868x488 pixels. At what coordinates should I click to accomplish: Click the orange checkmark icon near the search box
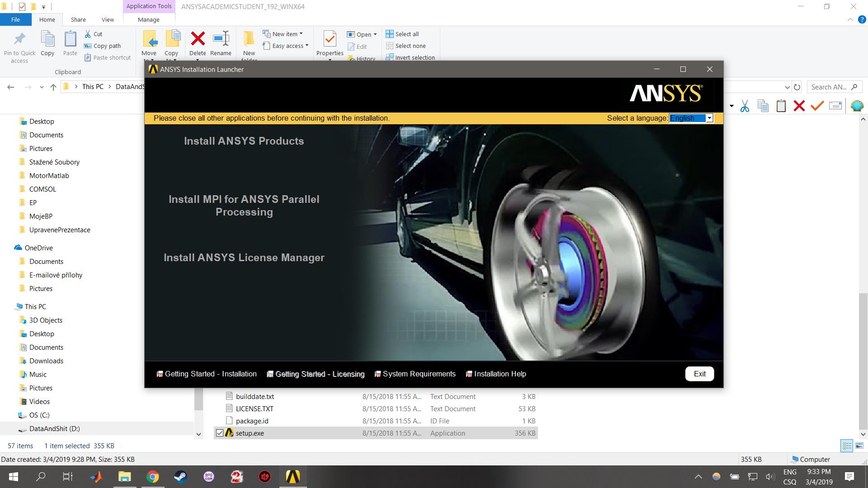pyautogui.click(x=816, y=106)
